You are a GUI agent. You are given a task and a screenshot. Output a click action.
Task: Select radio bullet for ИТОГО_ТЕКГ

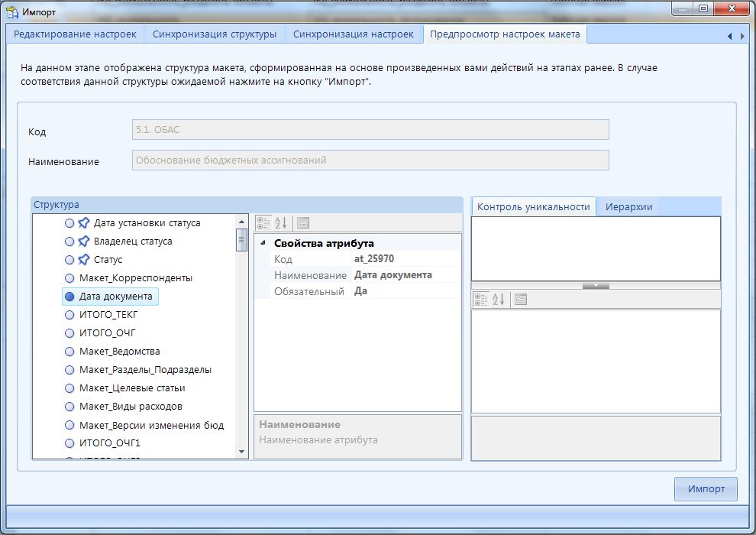70,315
